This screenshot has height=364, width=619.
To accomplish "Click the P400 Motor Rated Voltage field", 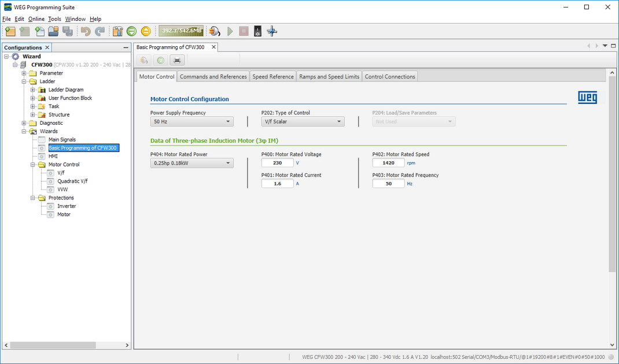I will tap(277, 162).
